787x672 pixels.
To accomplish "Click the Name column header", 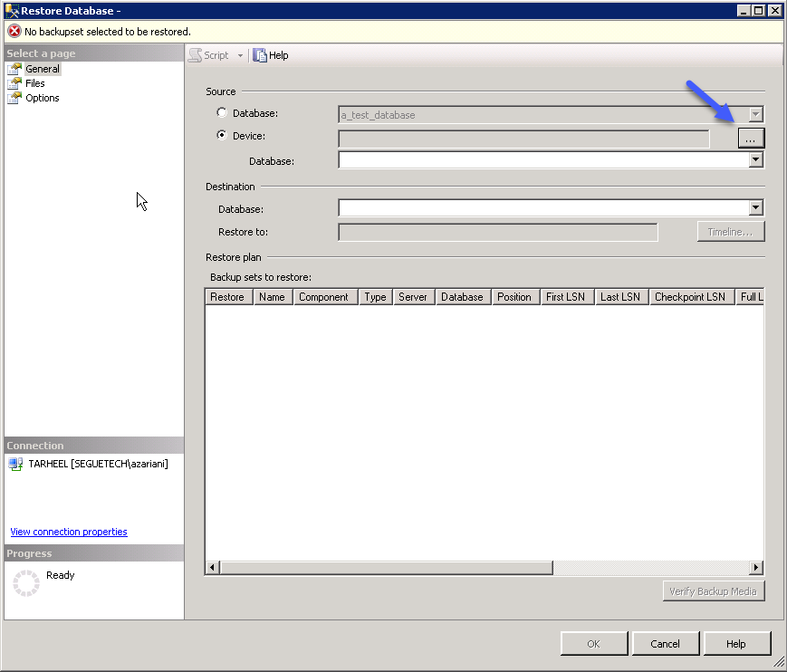I will pyautogui.click(x=272, y=297).
